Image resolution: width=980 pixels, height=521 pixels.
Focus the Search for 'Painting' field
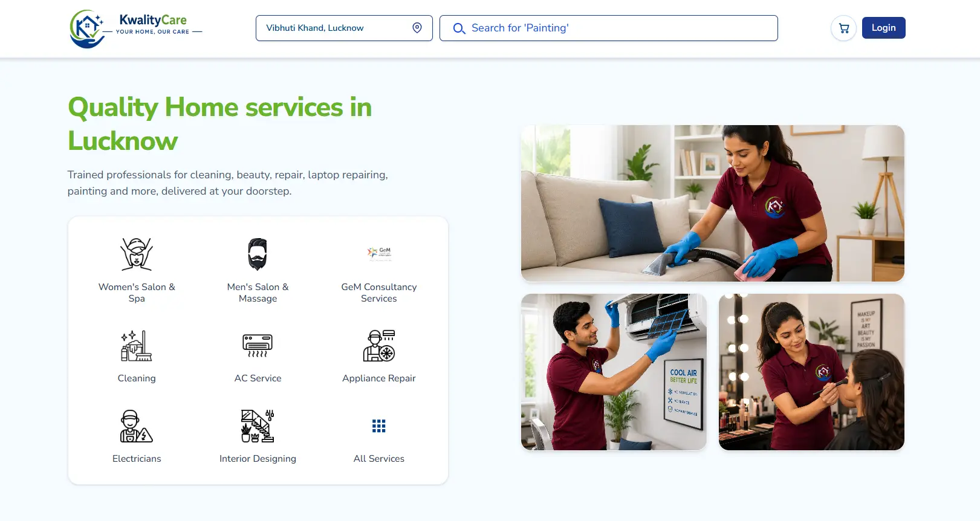tap(609, 28)
